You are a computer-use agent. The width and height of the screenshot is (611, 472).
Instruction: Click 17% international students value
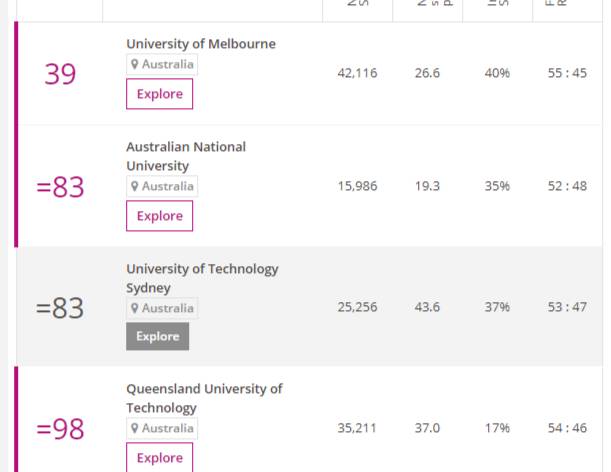pyautogui.click(x=497, y=428)
